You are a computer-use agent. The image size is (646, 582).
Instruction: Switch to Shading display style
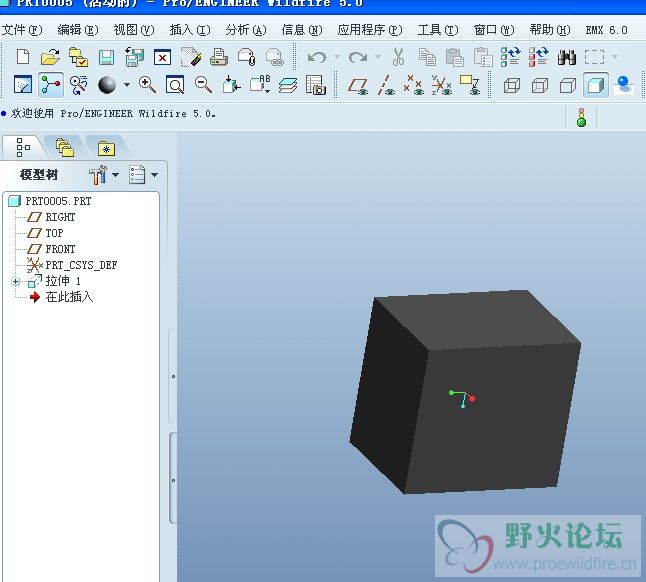point(596,85)
